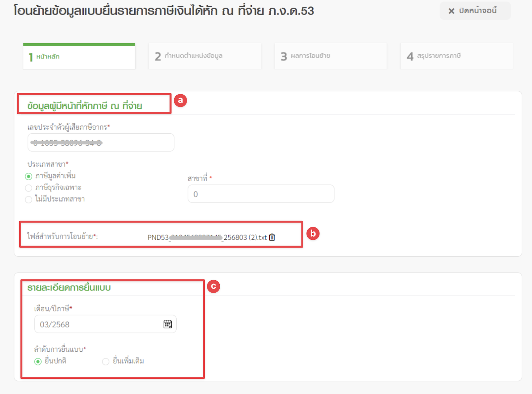Select ภาษีธุรกิจเฉพาะ branch type
The width and height of the screenshot is (532, 394).
[x=29, y=188]
